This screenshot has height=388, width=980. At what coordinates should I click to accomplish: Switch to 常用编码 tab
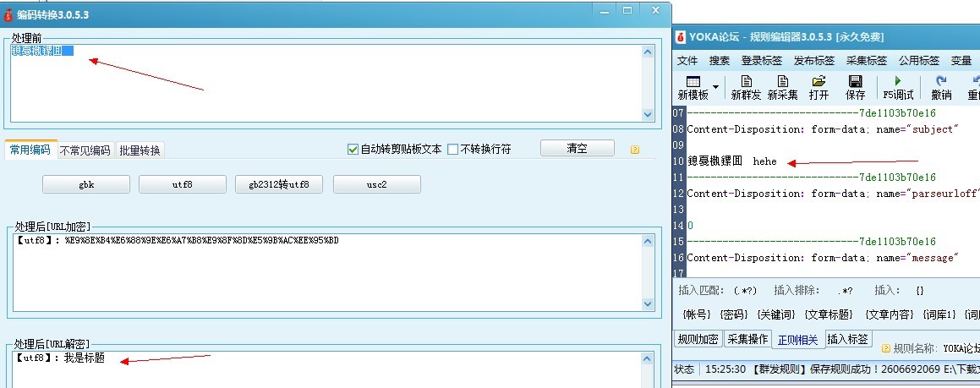(31, 150)
